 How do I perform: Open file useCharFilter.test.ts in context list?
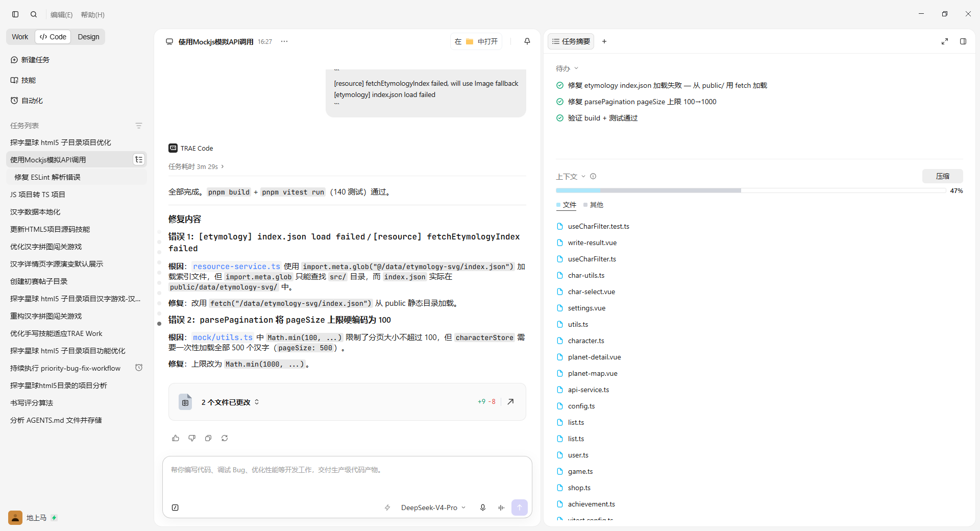point(598,226)
